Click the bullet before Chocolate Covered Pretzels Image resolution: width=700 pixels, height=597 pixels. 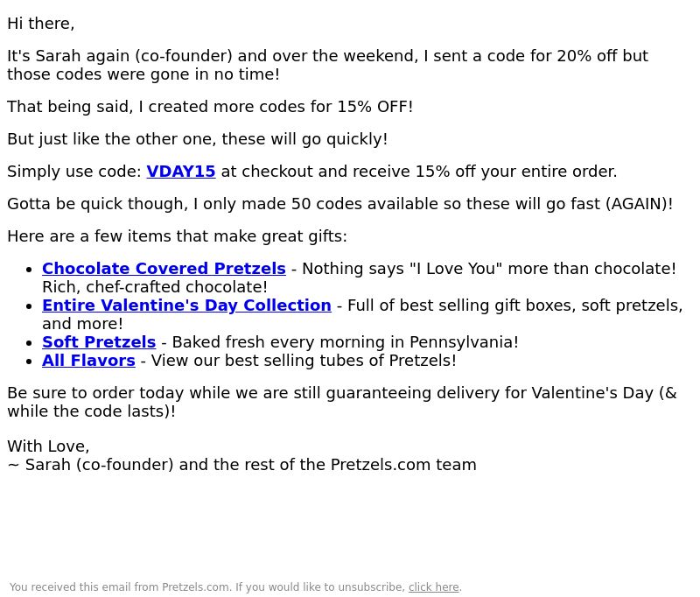29,270
